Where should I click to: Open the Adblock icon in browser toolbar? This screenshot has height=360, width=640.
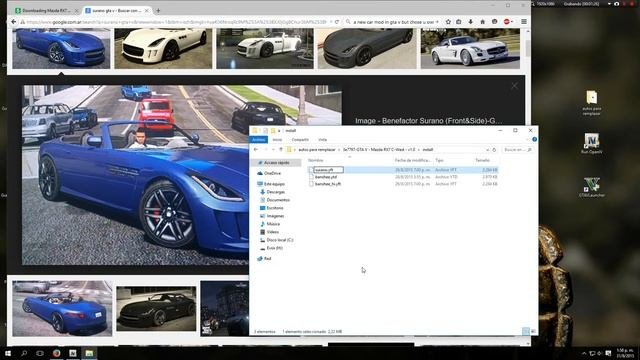point(507,22)
